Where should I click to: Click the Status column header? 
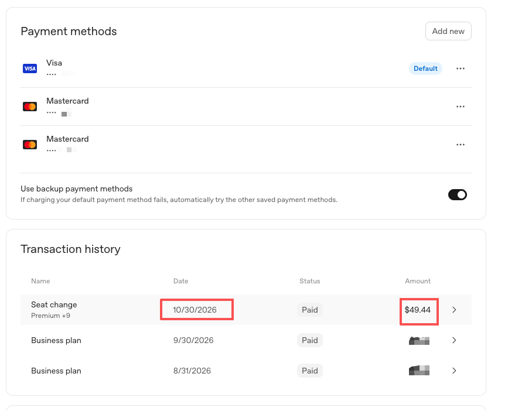point(310,281)
